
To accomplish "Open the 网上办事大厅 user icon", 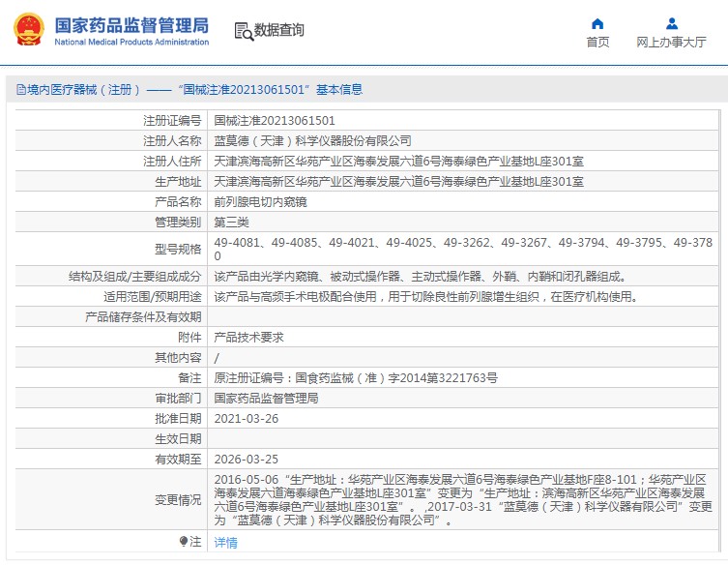I will (x=671, y=23).
